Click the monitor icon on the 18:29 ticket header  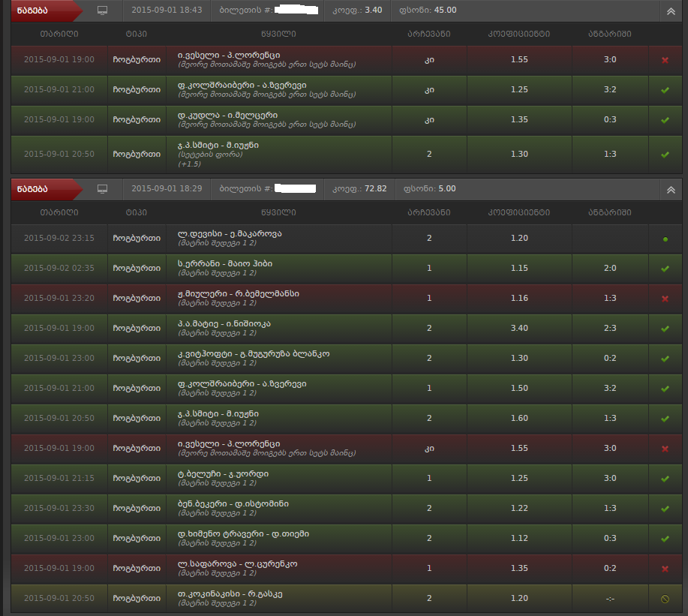[102, 189]
